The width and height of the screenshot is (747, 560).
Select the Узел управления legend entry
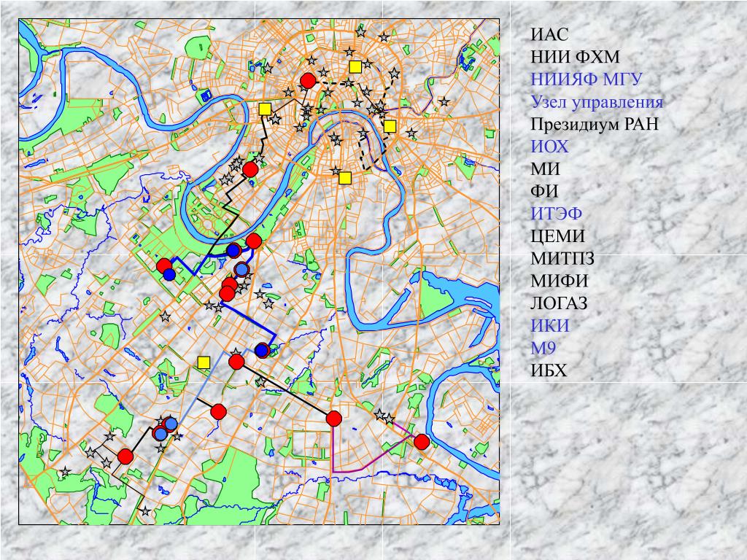point(597,102)
